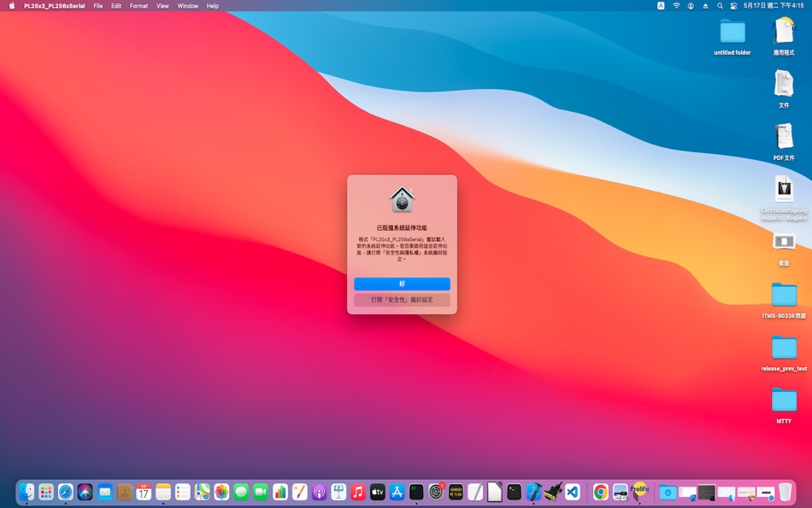Open the Window menu

tap(187, 6)
